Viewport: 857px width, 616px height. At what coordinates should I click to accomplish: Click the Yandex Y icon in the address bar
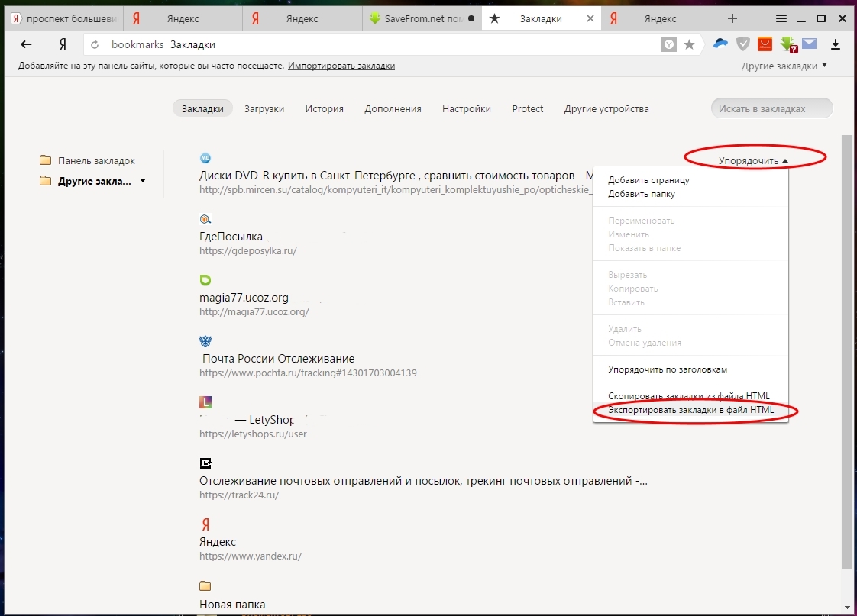click(668, 45)
